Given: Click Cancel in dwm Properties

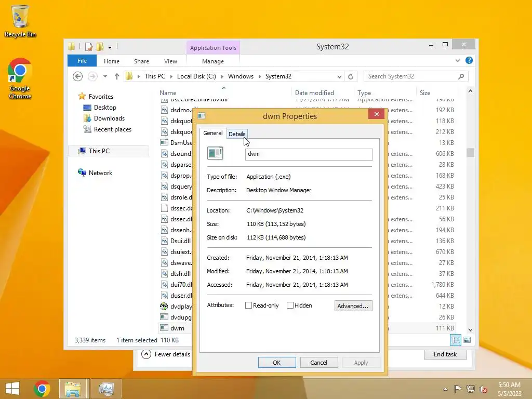Looking at the screenshot, I should click(319, 362).
